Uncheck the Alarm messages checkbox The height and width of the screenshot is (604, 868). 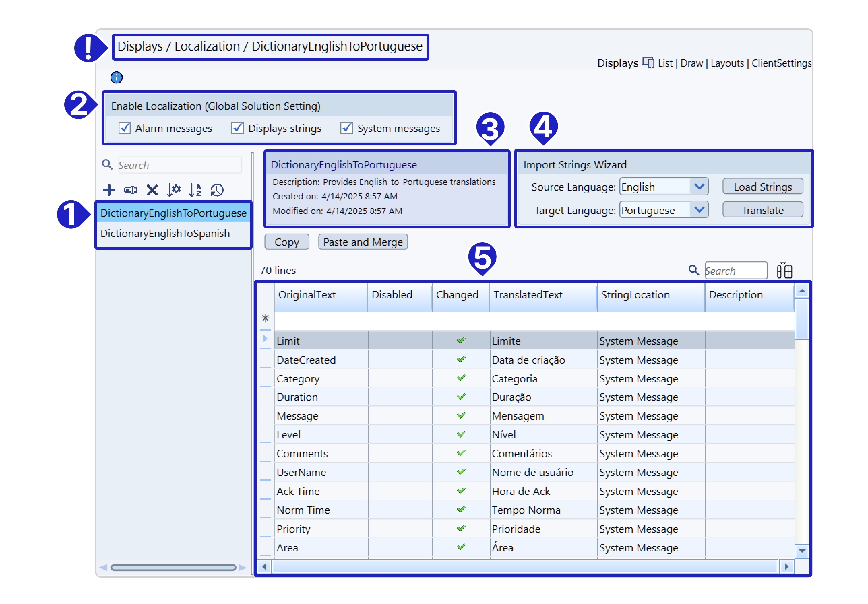click(125, 128)
